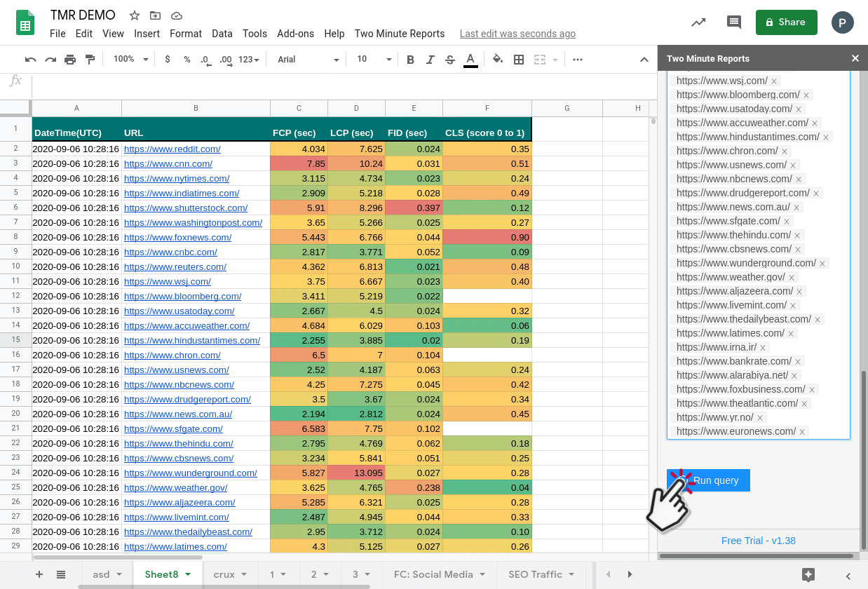Open the fill color picker

pyautogui.click(x=498, y=60)
